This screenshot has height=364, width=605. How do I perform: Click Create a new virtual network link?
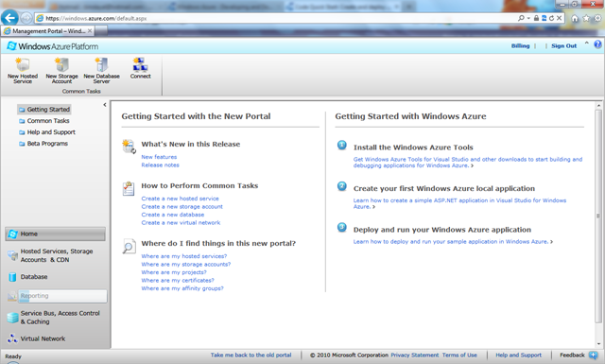pyautogui.click(x=181, y=223)
